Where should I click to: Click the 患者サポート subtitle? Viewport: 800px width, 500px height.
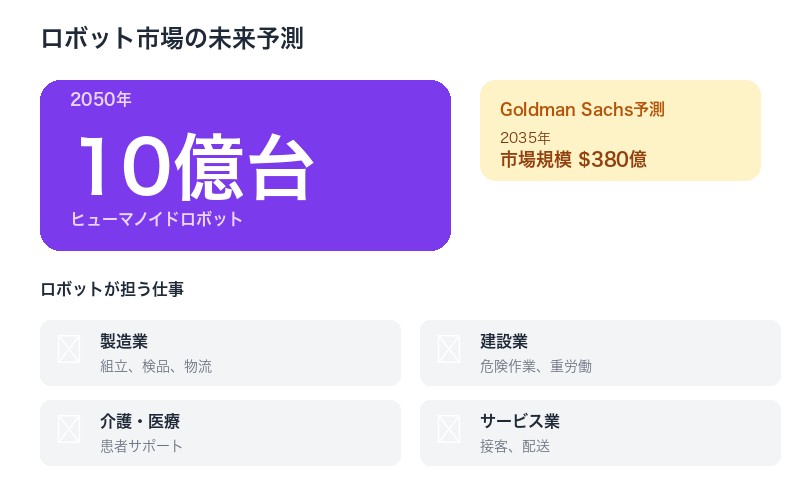pyautogui.click(x=142, y=446)
